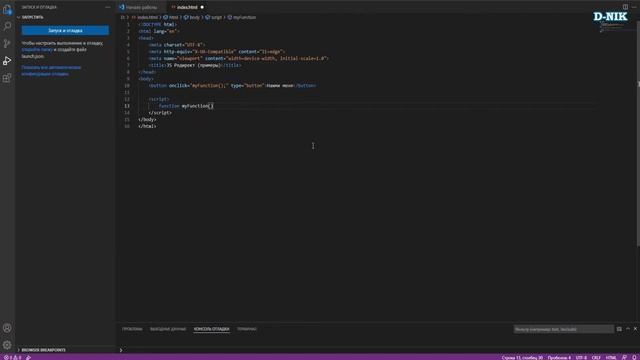Open line and column position indicator

pos(522,358)
